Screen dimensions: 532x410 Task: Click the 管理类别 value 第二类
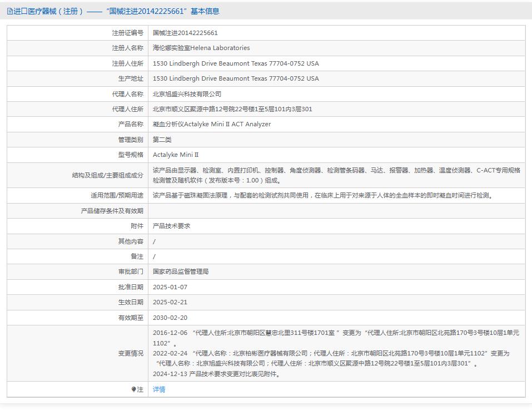click(162, 140)
